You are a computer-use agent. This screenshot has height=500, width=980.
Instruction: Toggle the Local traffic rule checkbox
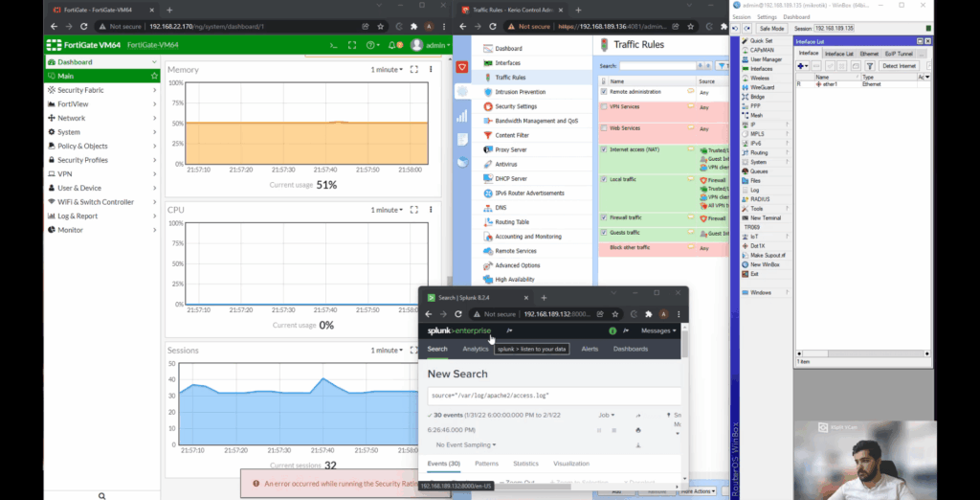(604, 179)
